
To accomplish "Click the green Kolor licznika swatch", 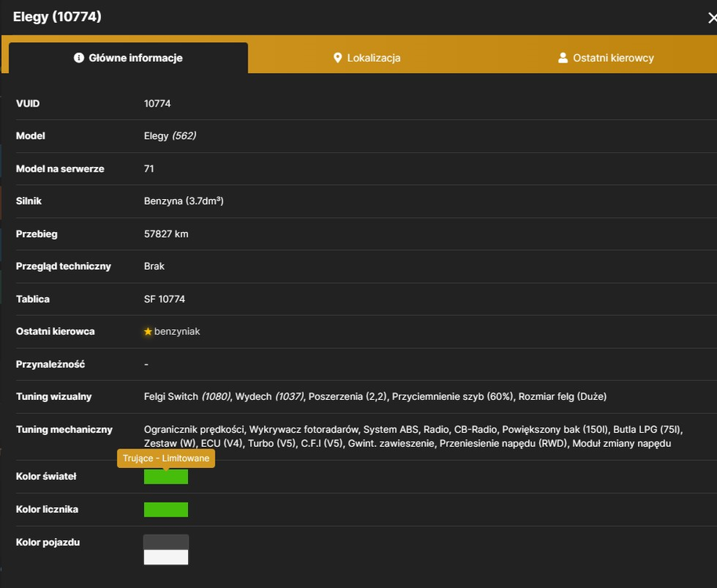I will coord(166,510).
